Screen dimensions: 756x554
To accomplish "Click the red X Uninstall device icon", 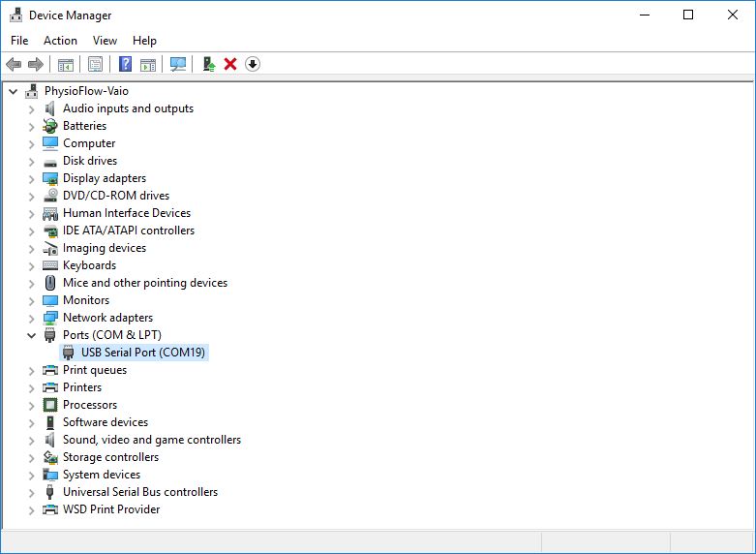I will [x=230, y=64].
